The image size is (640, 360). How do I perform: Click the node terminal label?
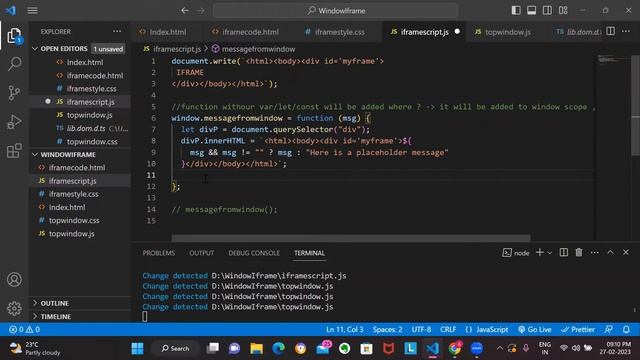click(516, 253)
